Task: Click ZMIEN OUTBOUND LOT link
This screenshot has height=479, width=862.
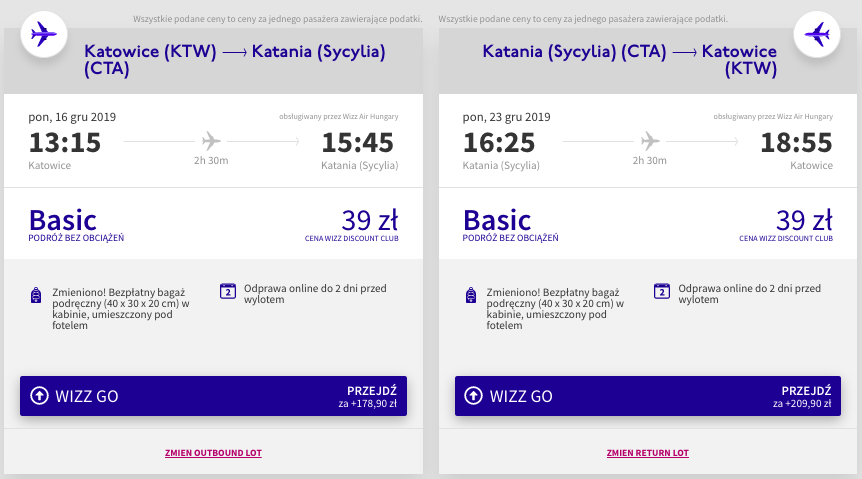Action: click(213, 453)
